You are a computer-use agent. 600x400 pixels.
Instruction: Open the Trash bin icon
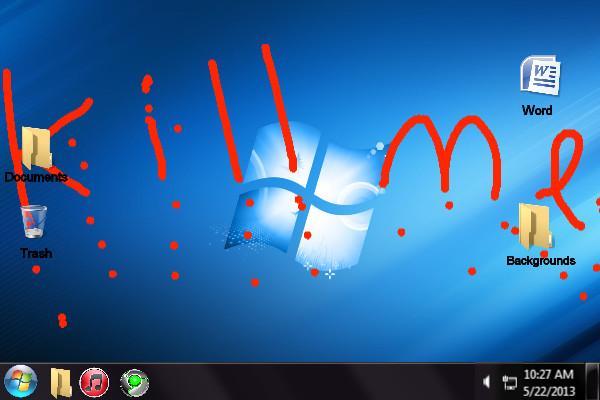[34, 221]
